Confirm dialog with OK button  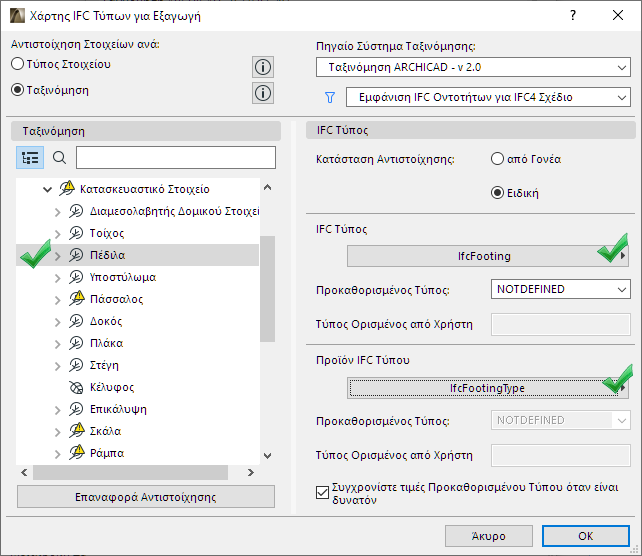coord(585,536)
